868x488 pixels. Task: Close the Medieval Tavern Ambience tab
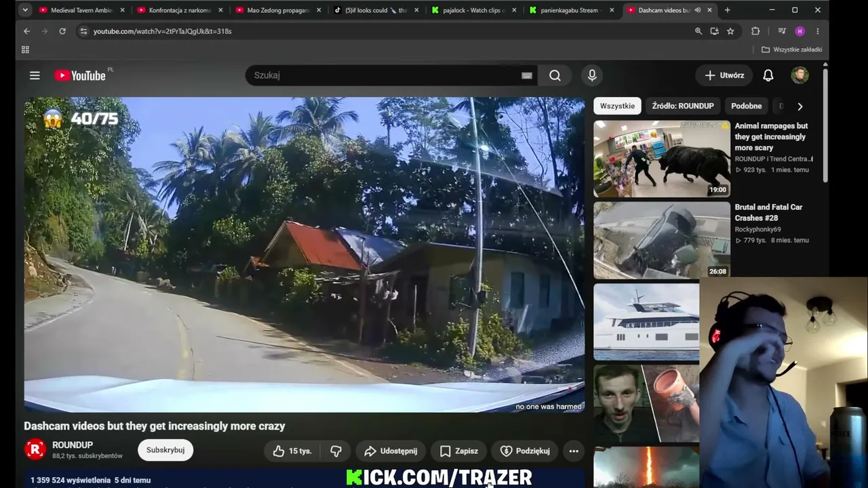[121, 10]
